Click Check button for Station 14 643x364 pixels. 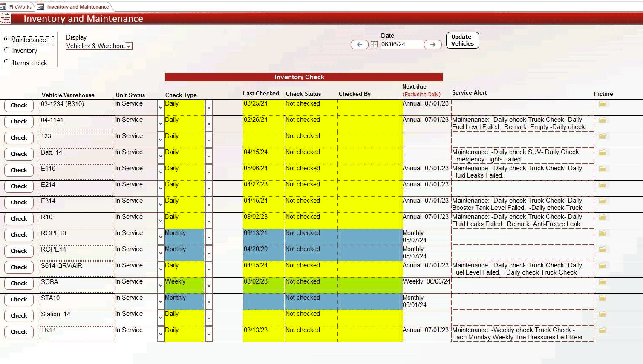(x=19, y=316)
